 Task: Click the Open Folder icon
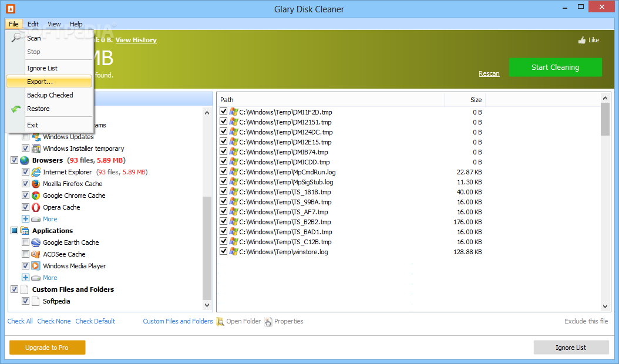click(220, 321)
